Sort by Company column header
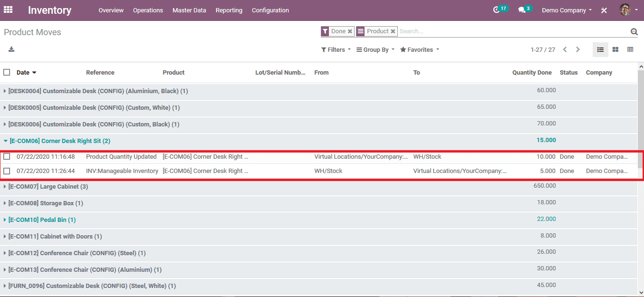The width and height of the screenshot is (644, 297). (599, 72)
